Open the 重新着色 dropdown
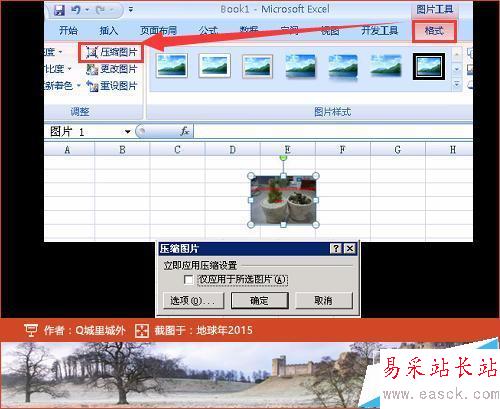This screenshot has height=409, width=500. [x=63, y=86]
